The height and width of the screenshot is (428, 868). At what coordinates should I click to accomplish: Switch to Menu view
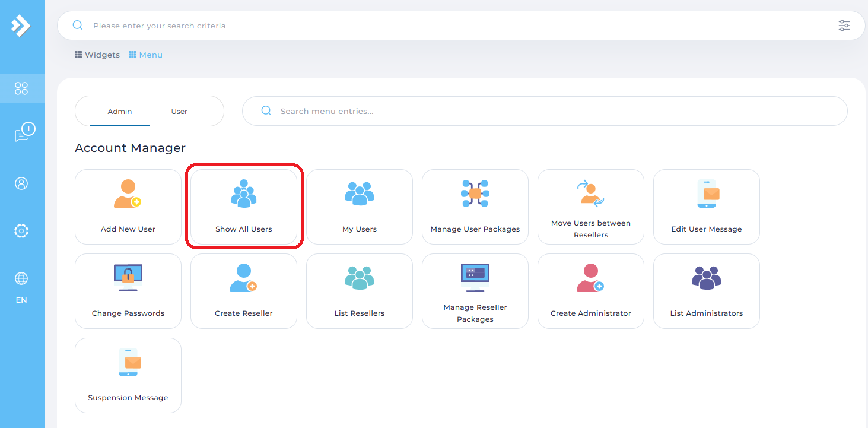click(x=145, y=55)
